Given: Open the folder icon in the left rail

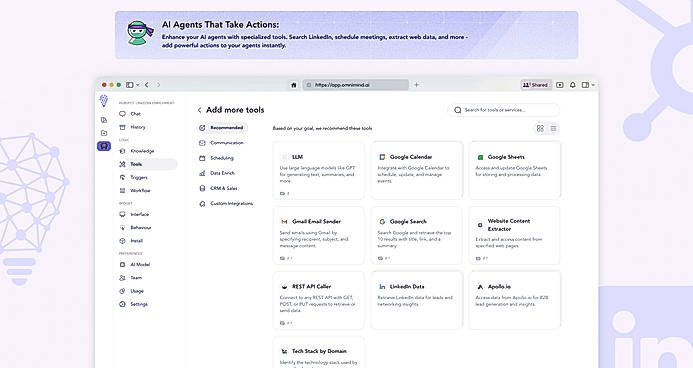Looking at the screenshot, I should pyautogui.click(x=104, y=133).
